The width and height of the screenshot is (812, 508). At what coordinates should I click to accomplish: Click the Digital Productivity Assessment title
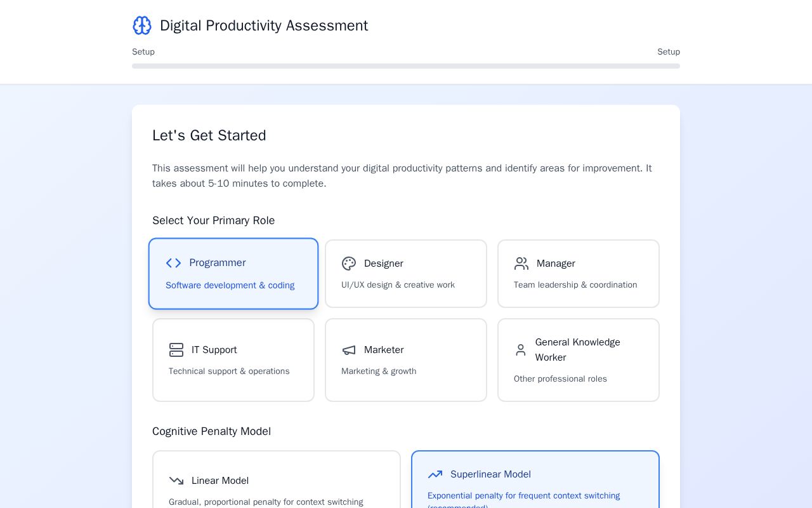[264, 25]
